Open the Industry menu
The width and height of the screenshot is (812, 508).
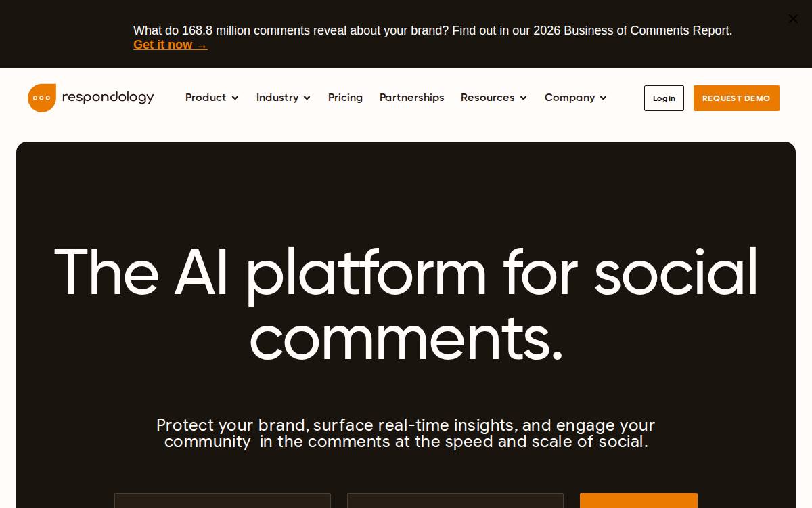(277, 98)
